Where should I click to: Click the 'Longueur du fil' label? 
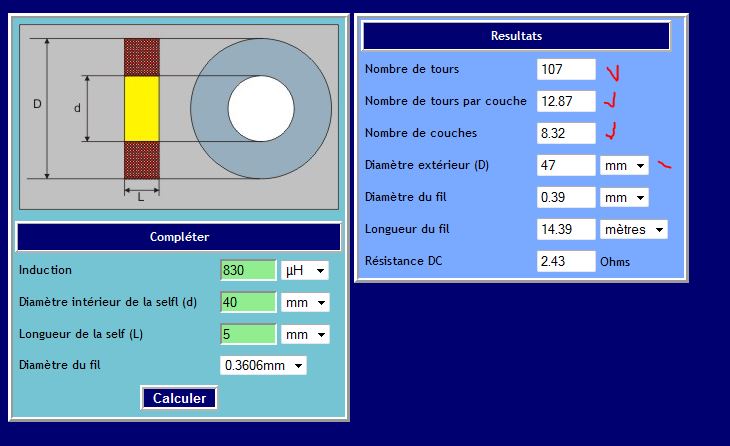[x=407, y=229]
